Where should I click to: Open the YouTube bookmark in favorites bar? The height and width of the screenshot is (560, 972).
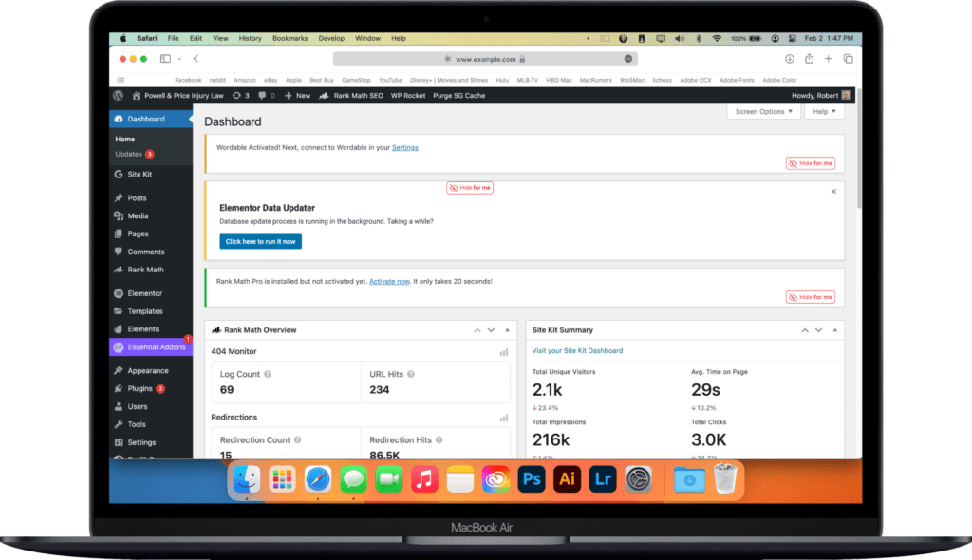pyautogui.click(x=390, y=80)
